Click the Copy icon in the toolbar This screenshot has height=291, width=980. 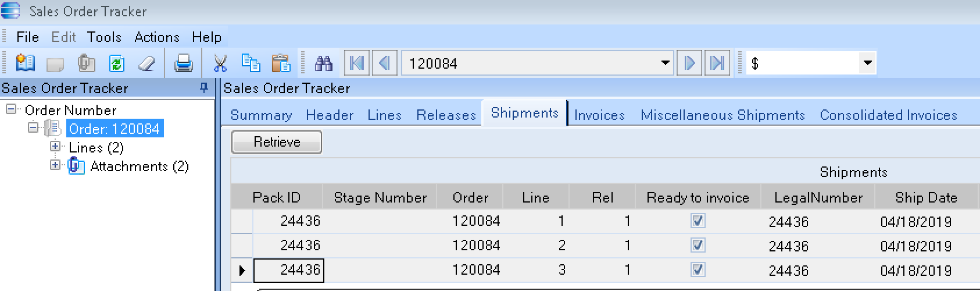[251, 63]
